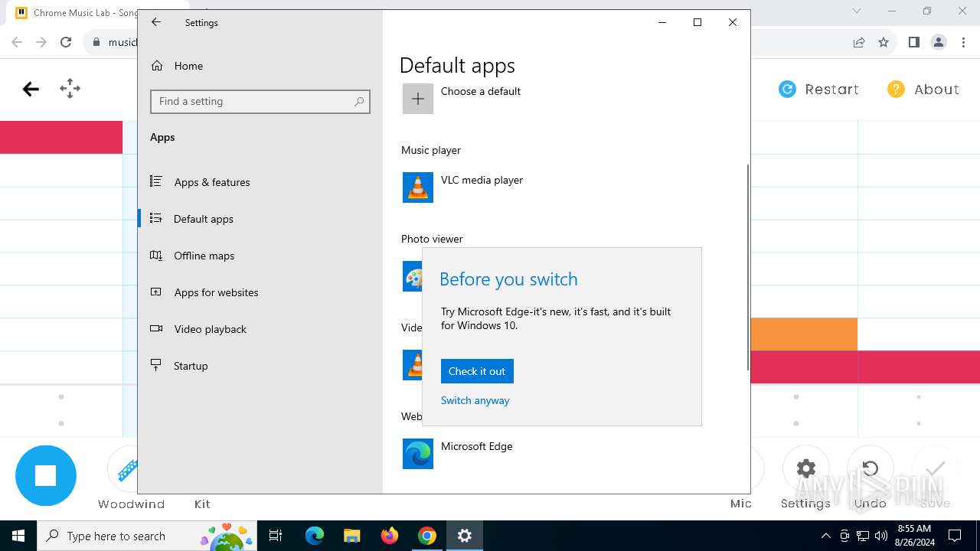Click the Kit percussion label
Screen dimensions: 980x551
[x=202, y=504]
